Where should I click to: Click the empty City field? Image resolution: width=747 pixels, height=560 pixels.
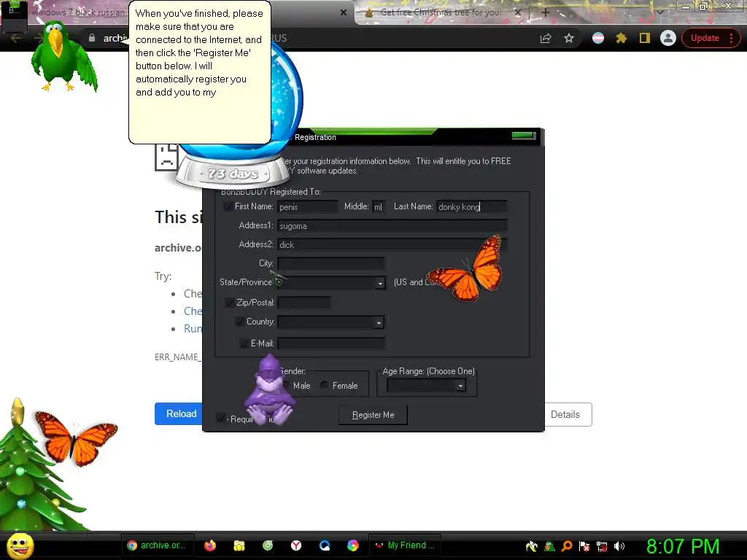(x=331, y=263)
